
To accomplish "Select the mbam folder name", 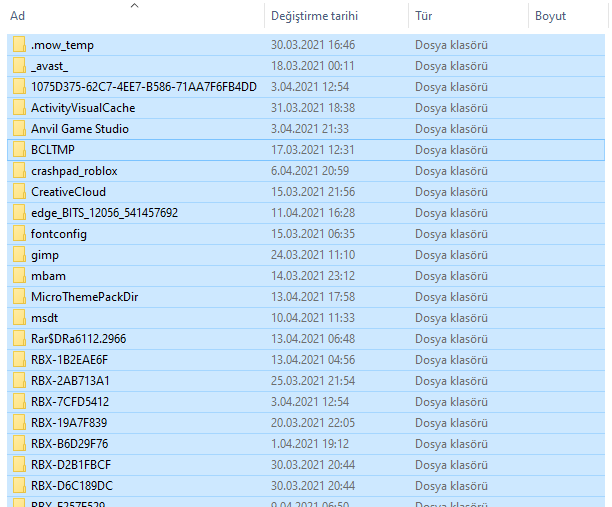I will (x=48, y=276).
